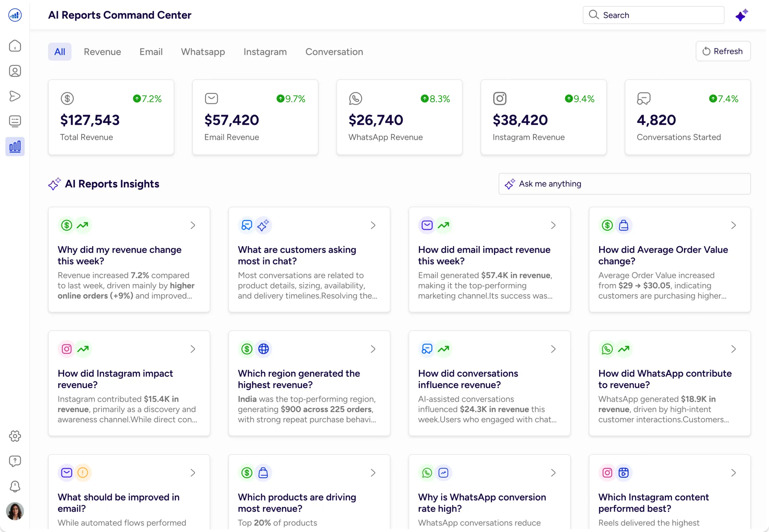Open the chat messages sidebar icon
Image resolution: width=769 pixels, height=532 pixels.
[15, 121]
